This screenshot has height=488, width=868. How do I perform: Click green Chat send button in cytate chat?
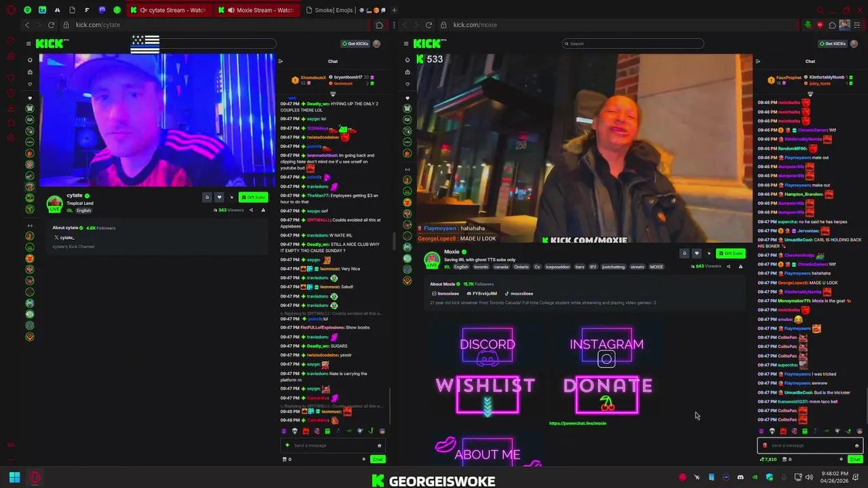378,460
